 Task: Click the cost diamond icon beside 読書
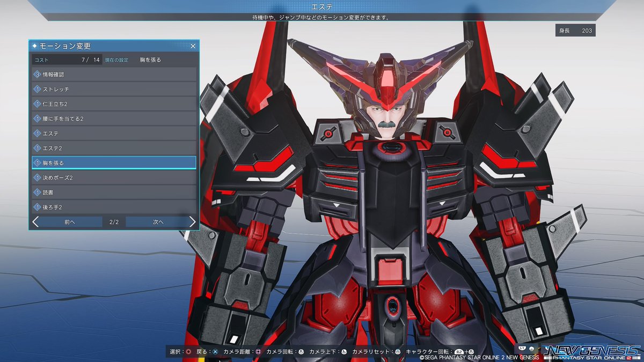(37, 192)
